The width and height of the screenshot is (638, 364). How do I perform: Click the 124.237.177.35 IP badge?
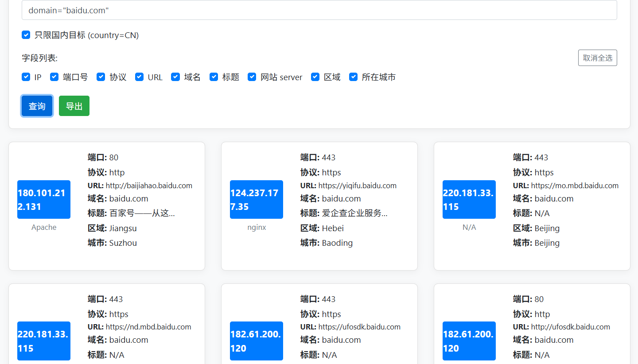tap(257, 200)
